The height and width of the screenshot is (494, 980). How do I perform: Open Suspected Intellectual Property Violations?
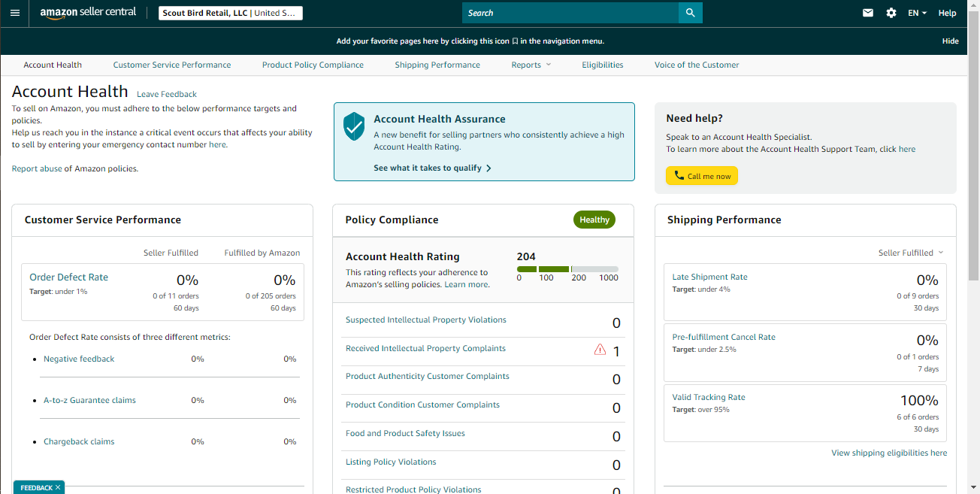pos(426,320)
